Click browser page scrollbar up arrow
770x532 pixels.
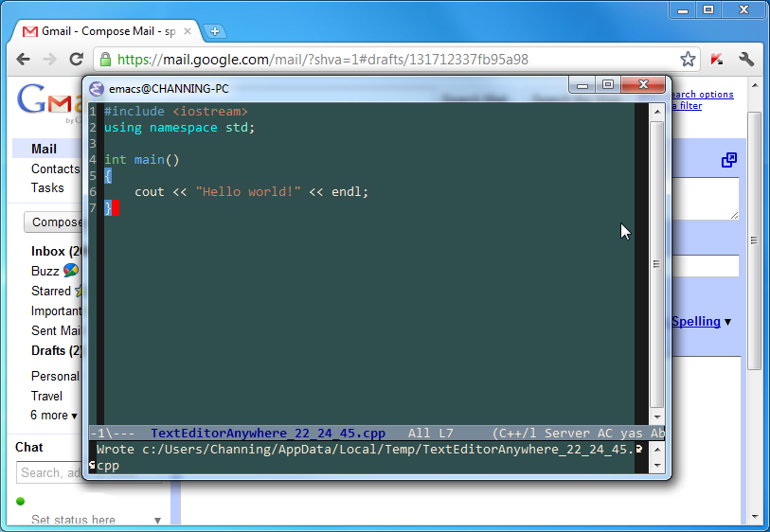[x=754, y=85]
